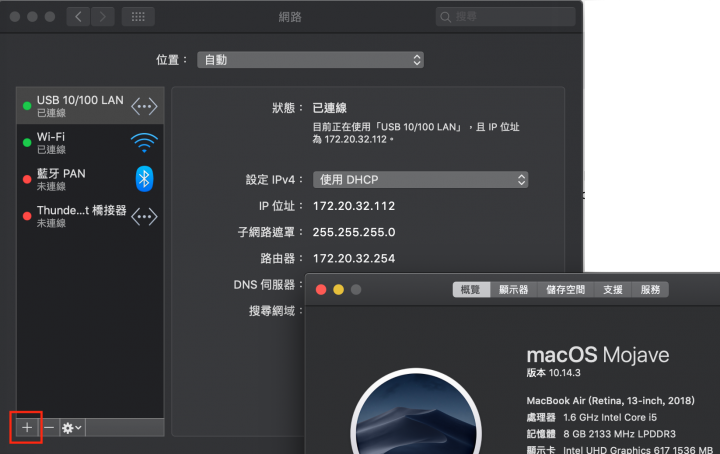Switch to 儲存空間 tab
The height and width of the screenshot is (454, 720).
tap(566, 290)
